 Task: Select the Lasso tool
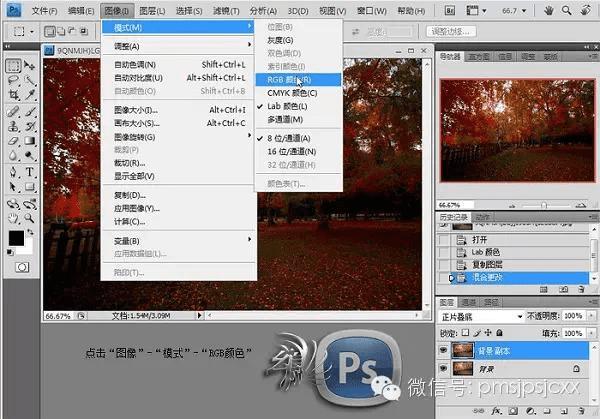(13, 80)
